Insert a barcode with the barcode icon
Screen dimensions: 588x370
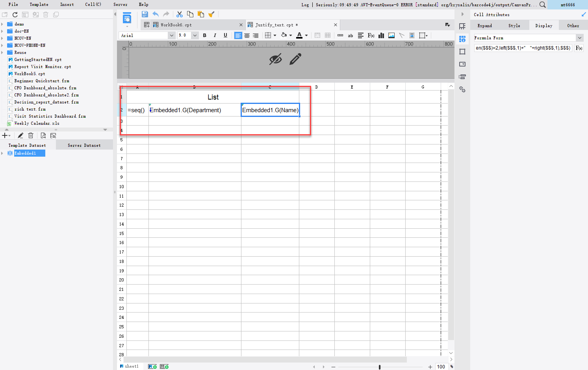point(340,35)
